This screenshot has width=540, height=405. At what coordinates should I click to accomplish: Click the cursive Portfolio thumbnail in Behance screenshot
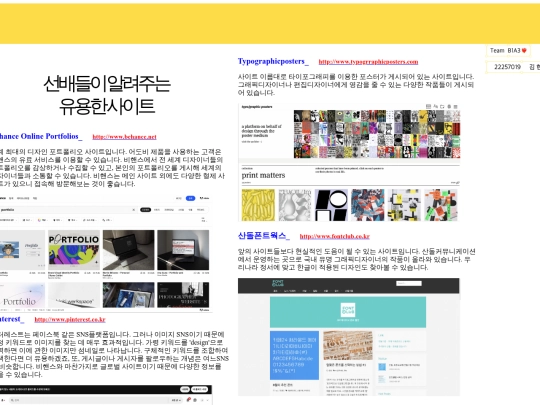click(22, 295)
